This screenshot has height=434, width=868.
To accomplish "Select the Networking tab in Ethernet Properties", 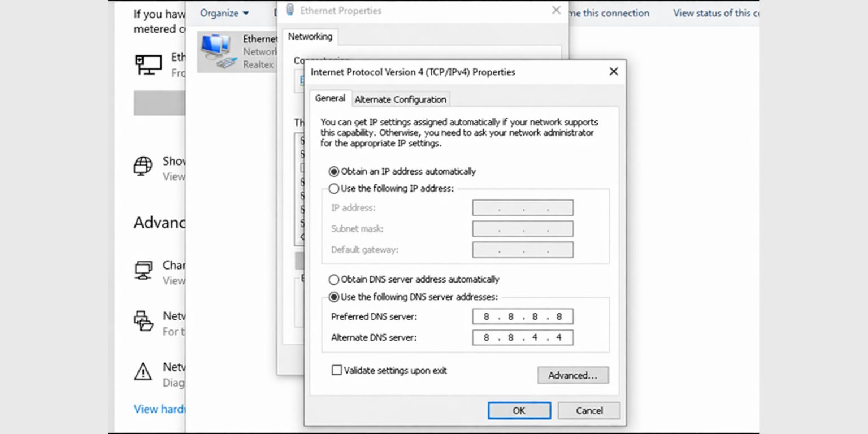I will tap(310, 36).
